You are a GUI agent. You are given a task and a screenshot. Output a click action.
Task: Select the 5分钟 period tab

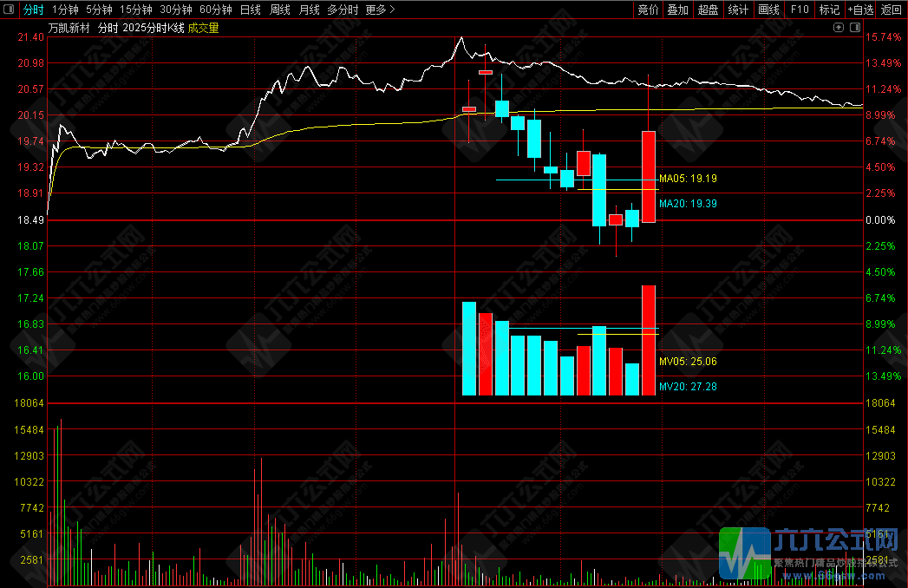[x=99, y=10]
